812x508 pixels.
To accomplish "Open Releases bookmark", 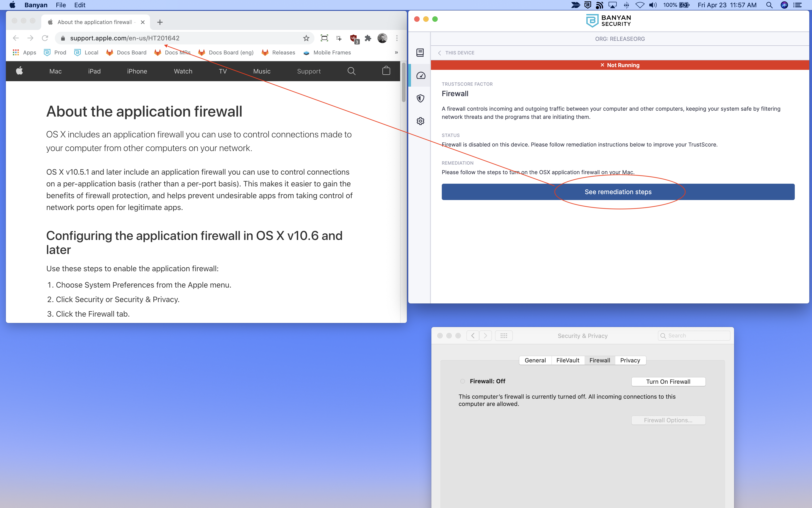I will [278, 52].
